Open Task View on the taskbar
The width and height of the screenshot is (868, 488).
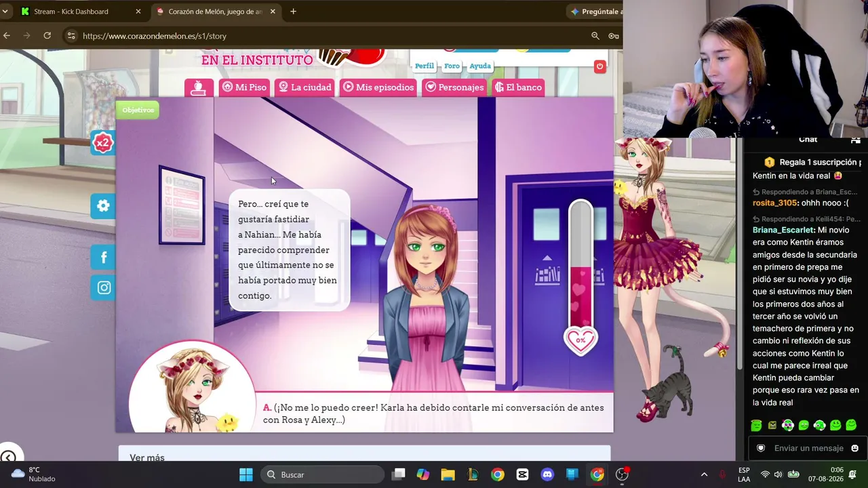coord(398,474)
